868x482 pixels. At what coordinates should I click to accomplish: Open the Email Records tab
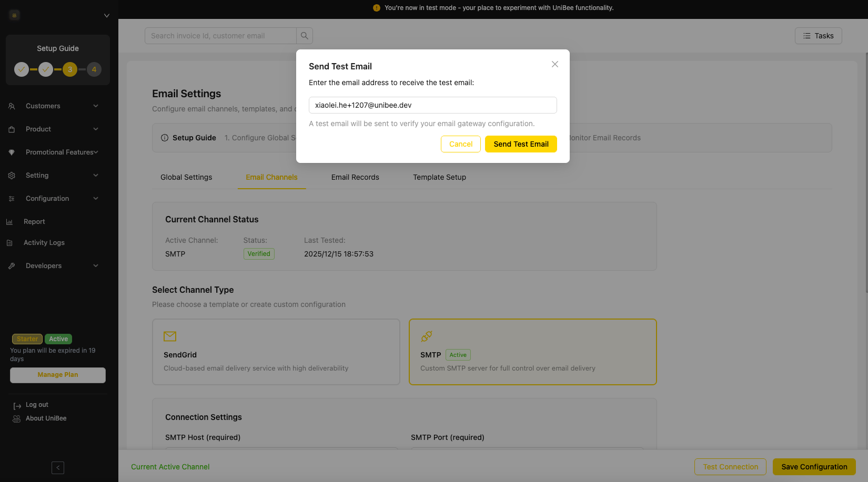click(x=355, y=177)
